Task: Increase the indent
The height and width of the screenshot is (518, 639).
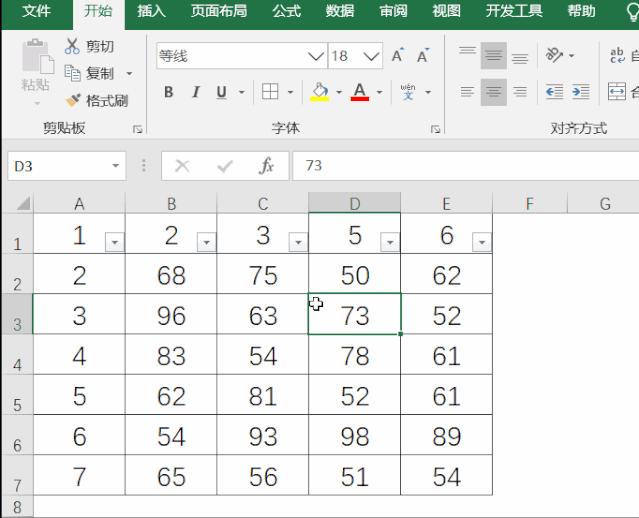Action: (581, 92)
